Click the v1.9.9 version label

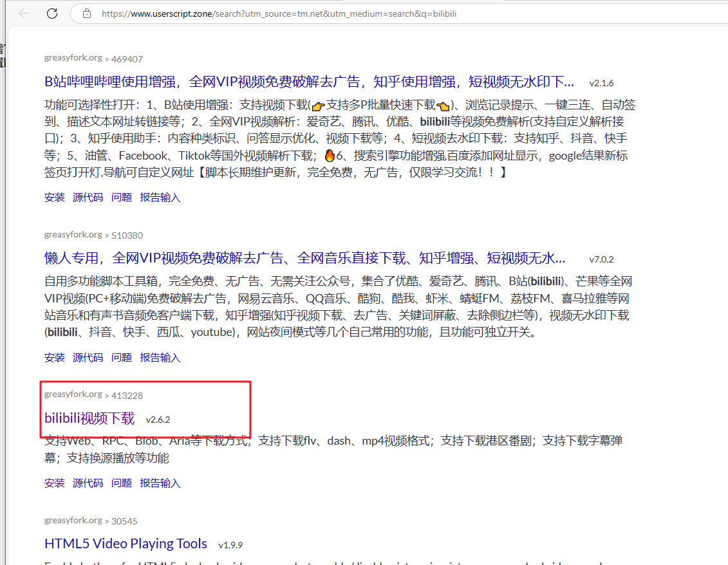click(230, 545)
